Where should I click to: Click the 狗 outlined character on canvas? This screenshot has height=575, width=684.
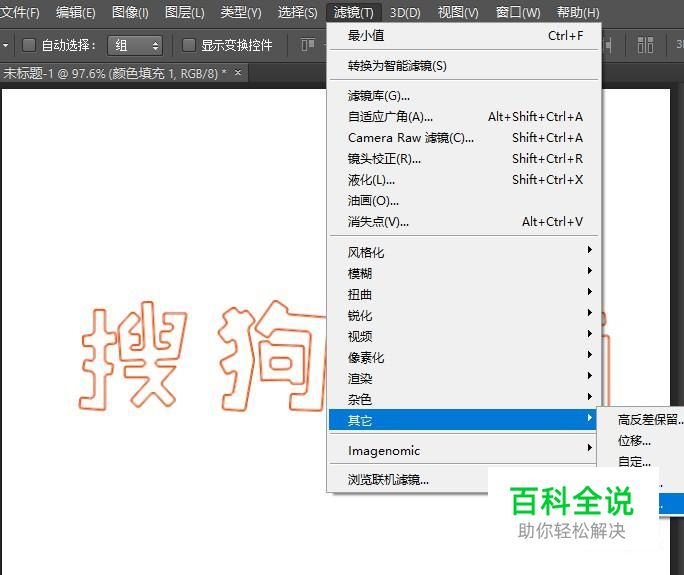(272, 356)
